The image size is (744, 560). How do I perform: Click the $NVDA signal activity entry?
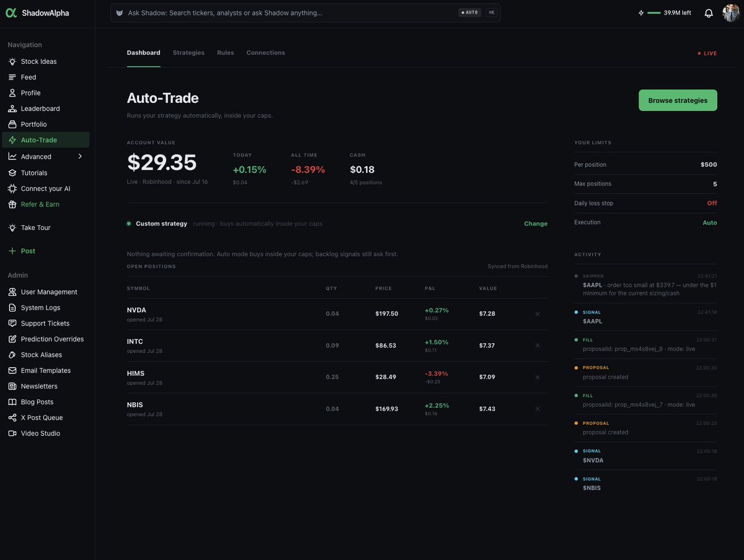pos(645,456)
